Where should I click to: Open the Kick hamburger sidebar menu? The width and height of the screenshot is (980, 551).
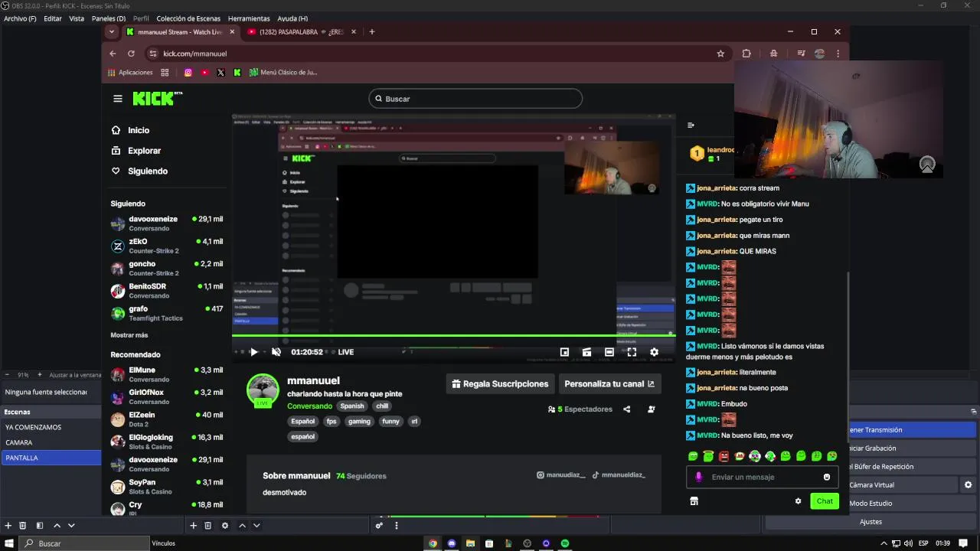(118, 99)
